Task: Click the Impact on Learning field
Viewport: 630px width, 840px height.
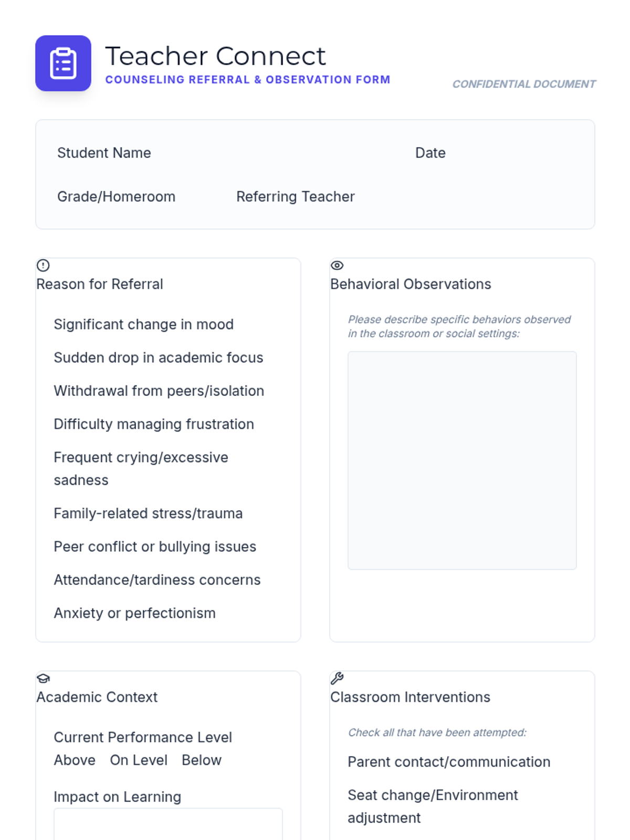Action: [x=168, y=824]
